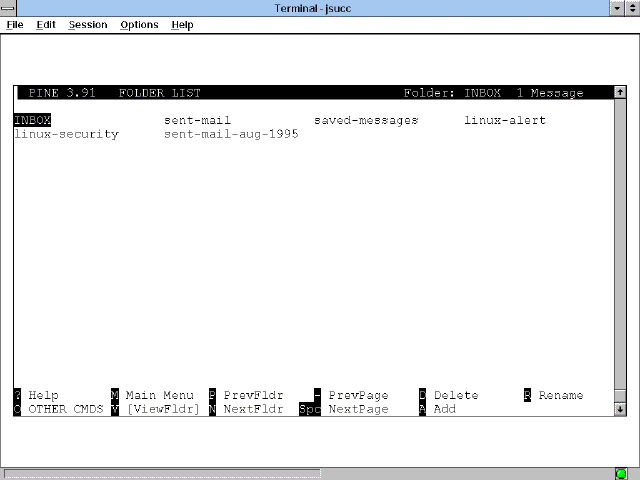Click the Main Menu command
640x480 pixels.
[x=159, y=395]
